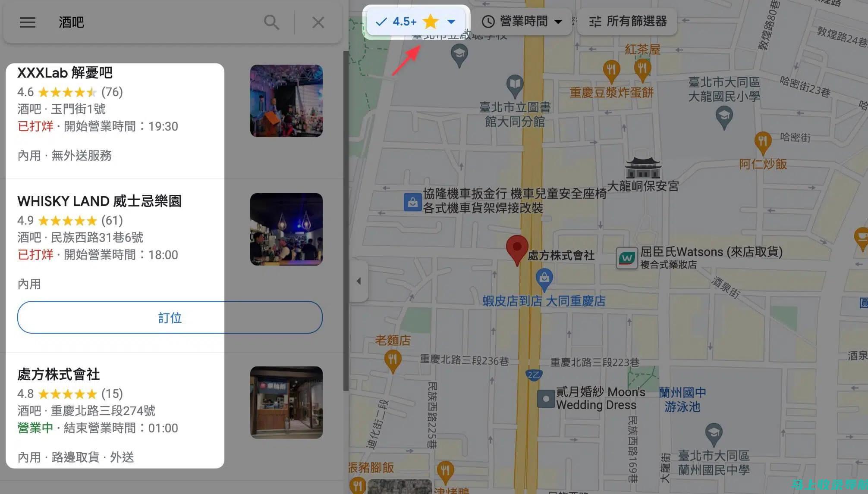Select the 老麵店 restaurant marker
This screenshot has height=494, width=868.
click(393, 360)
